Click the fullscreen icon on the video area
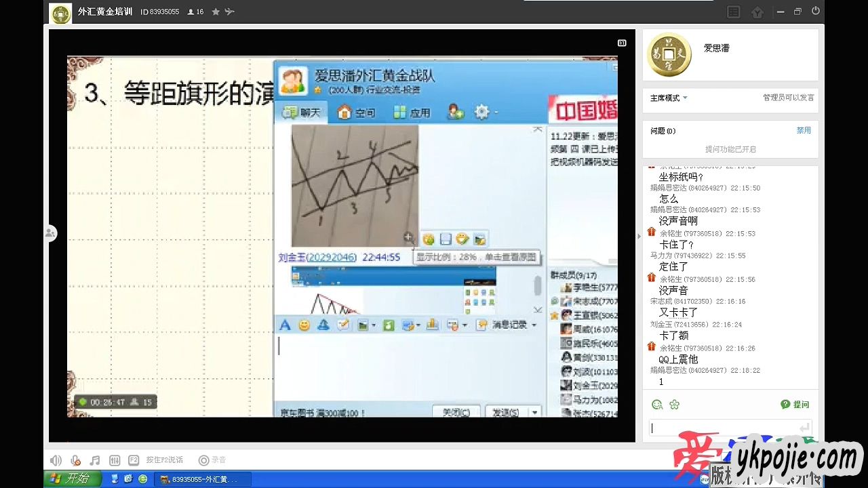 pos(622,43)
